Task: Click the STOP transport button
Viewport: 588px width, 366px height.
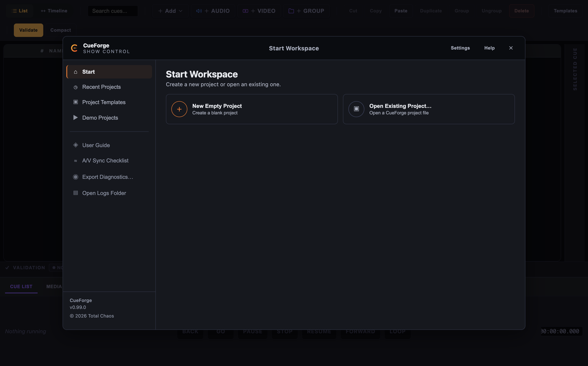Action: tap(285, 332)
